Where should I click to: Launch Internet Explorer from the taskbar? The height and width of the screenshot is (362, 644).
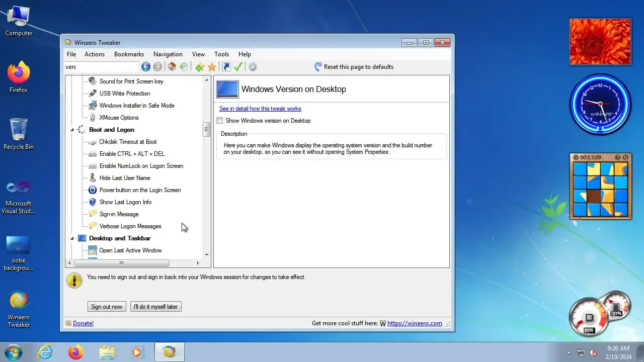(x=45, y=352)
